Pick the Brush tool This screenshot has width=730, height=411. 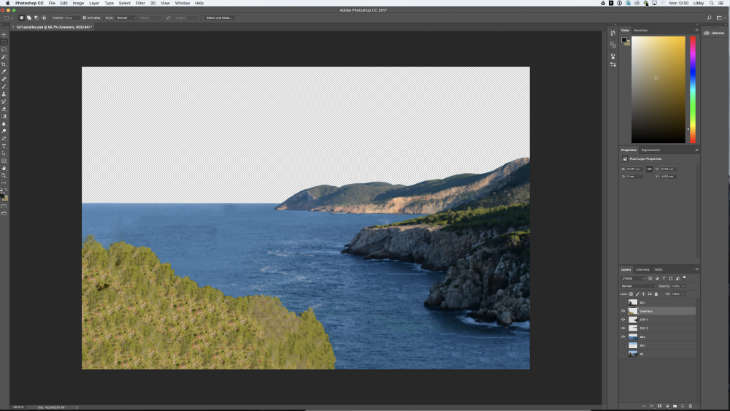point(4,87)
